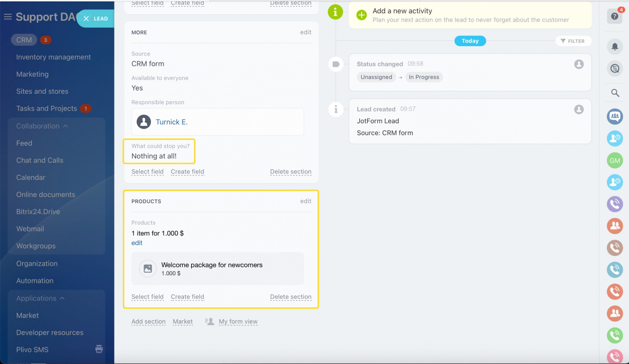This screenshot has height=364, width=629.
Task: Open the Calendar sidebar item
Action: [30, 177]
